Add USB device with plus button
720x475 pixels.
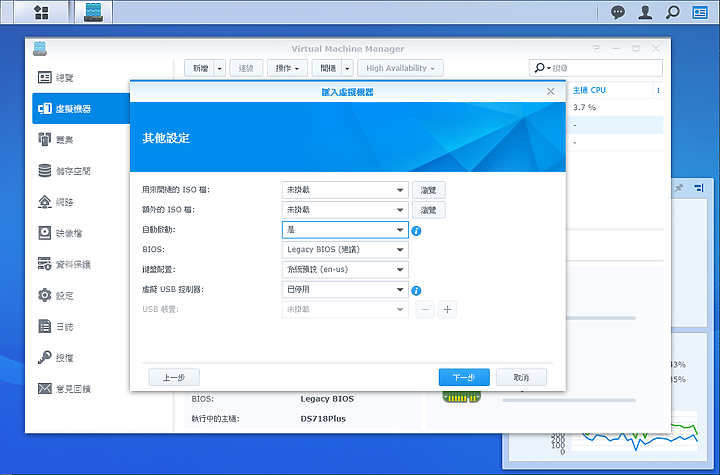[x=447, y=310]
